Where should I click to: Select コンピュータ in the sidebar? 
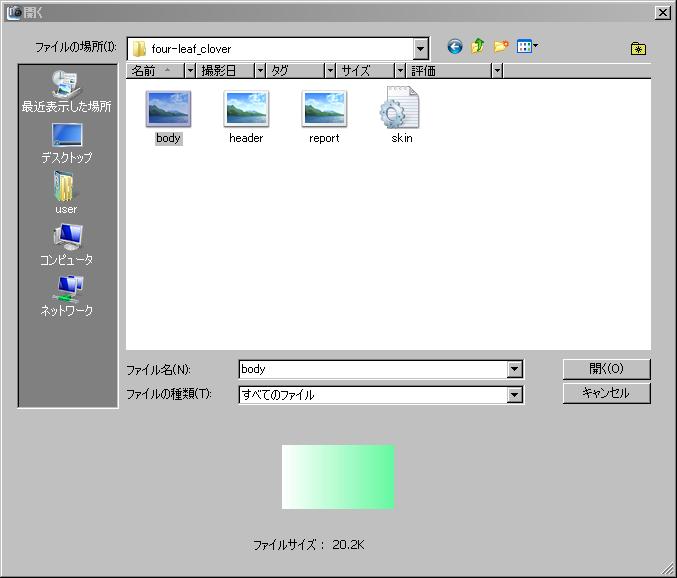pyautogui.click(x=66, y=245)
